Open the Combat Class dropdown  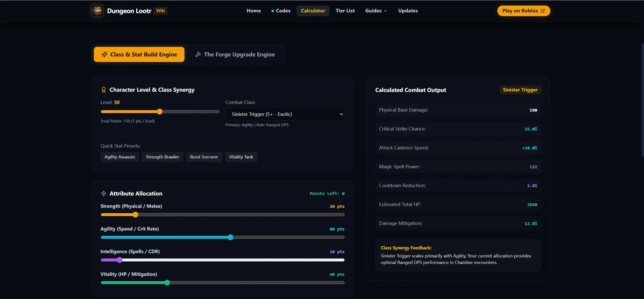pos(285,114)
